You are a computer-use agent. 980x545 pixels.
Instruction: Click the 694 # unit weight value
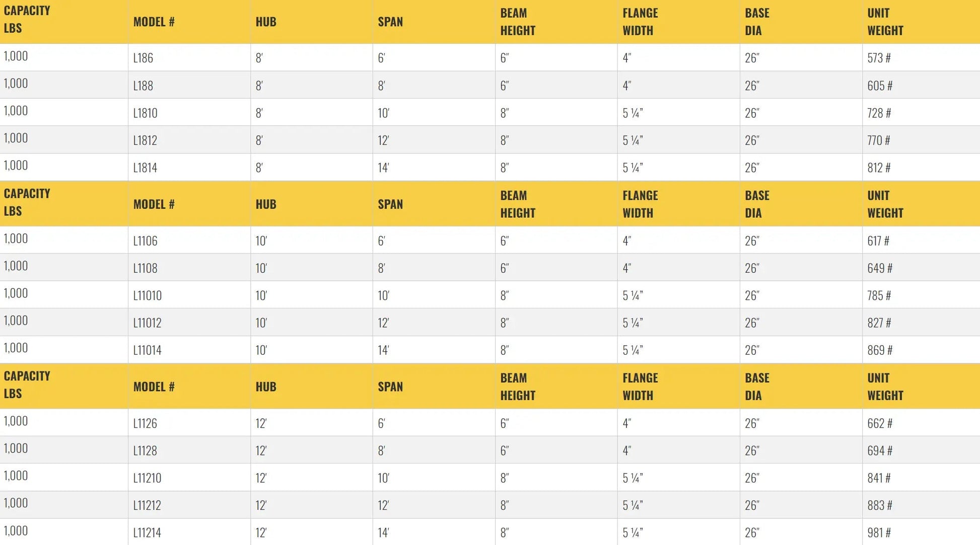[879, 450]
